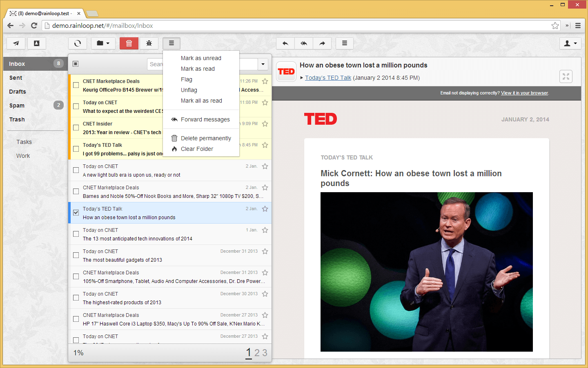This screenshot has width=588, height=368.
Task: Check the 'I got 99 problems' TED message
Action: (x=76, y=149)
